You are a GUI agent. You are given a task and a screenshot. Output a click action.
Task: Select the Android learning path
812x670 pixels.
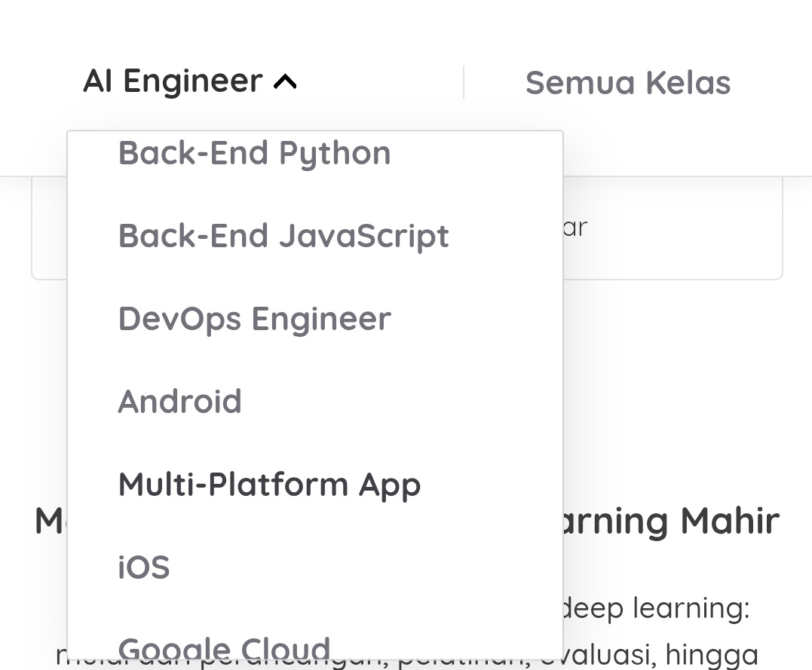[179, 401]
